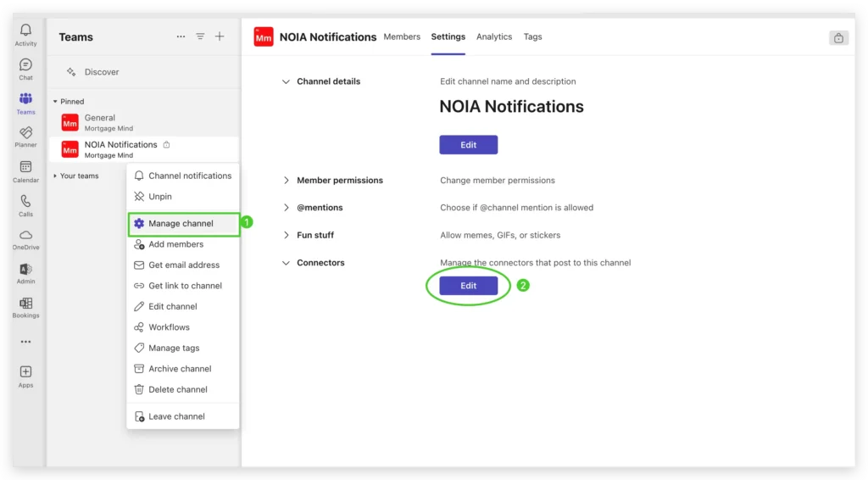Open the Calls phone icon
The width and height of the screenshot is (868, 480).
coord(25,203)
